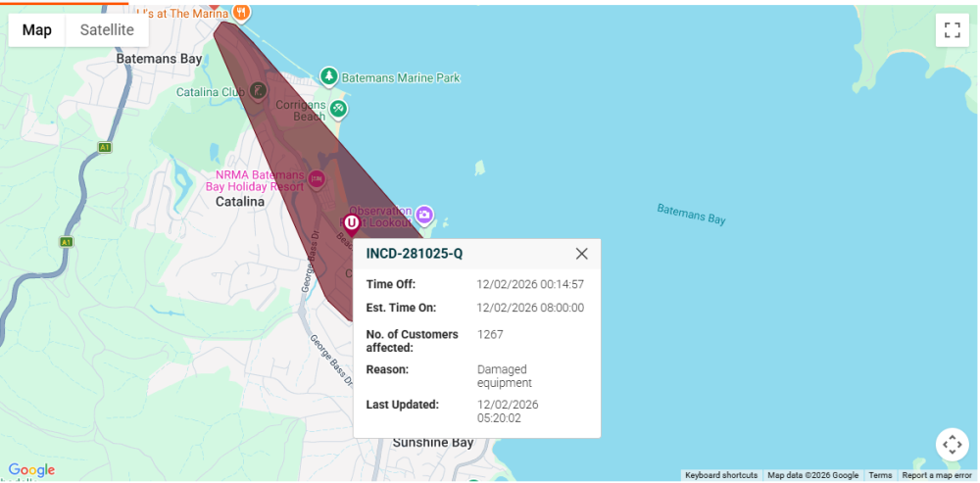Click Report a map error link
The width and height of the screenshot is (980, 483).
tap(937, 475)
